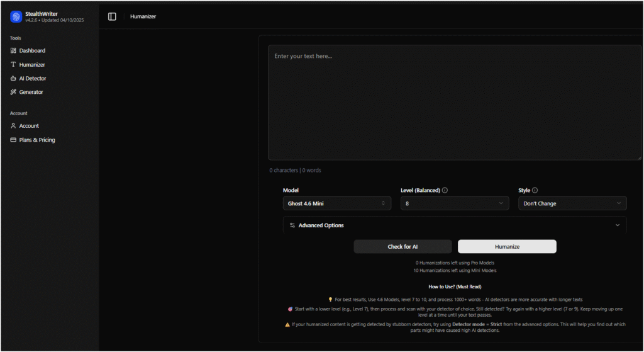The image size is (644, 352).
Task: Go to Plans & Pricing page
Action: pyautogui.click(x=37, y=140)
